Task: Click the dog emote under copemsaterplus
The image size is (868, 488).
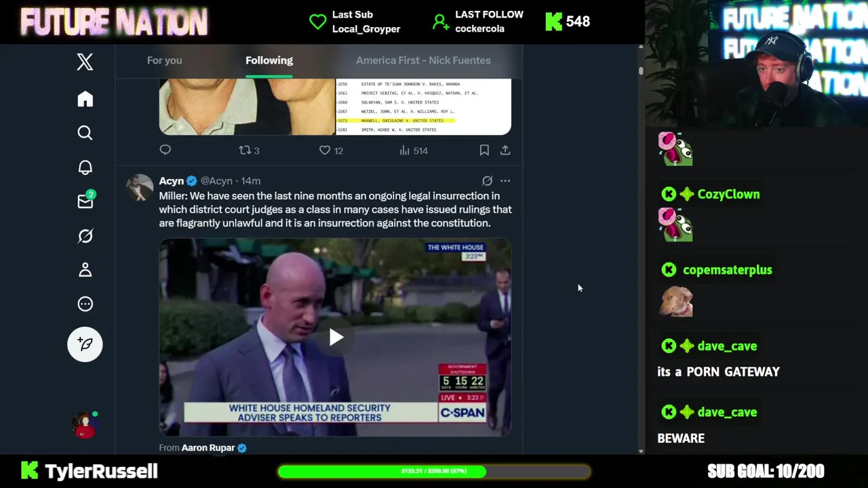Action: pyautogui.click(x=676, y=302)
